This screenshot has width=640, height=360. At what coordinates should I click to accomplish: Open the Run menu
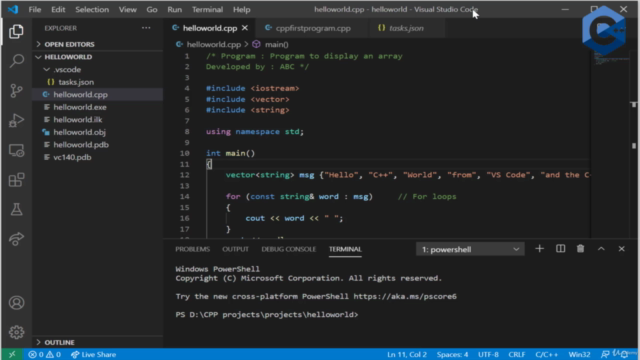[175, 9]
